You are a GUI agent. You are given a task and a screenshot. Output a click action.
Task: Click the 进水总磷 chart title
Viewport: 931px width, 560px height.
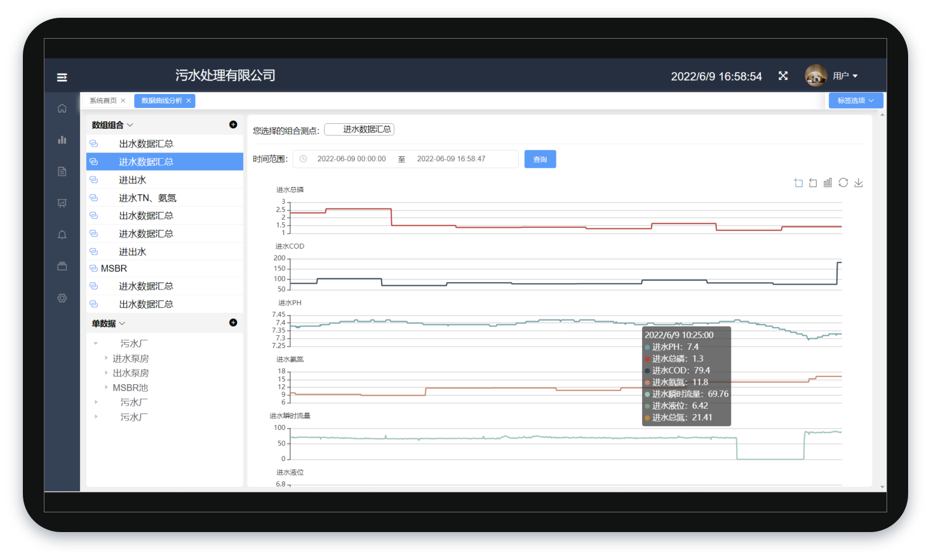290,190
